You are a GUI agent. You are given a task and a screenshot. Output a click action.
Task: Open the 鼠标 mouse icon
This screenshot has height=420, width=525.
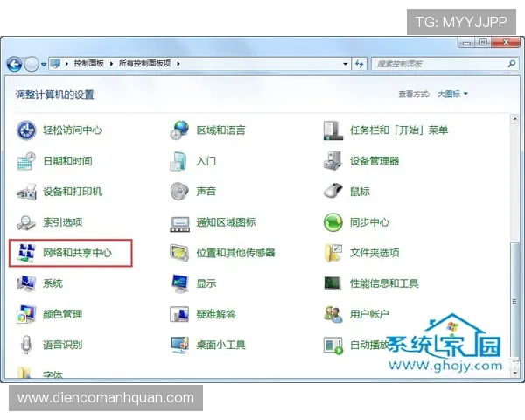click(x=333, y=192)
